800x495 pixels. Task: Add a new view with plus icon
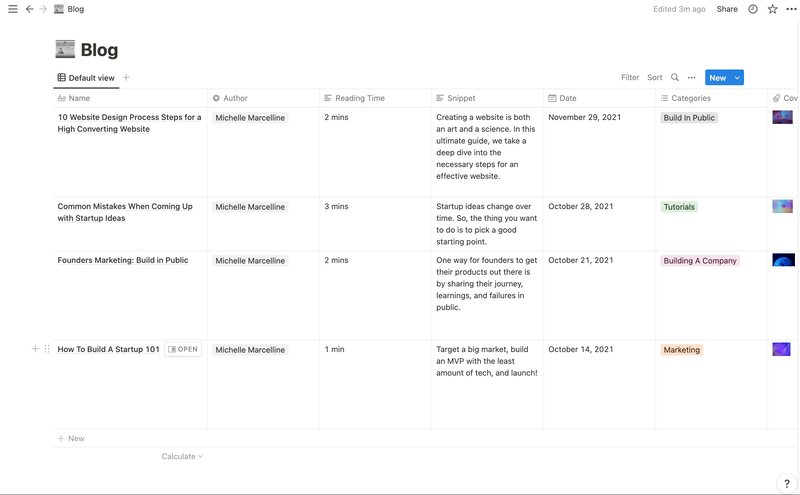pyautogui.click(x=126, y=78)
